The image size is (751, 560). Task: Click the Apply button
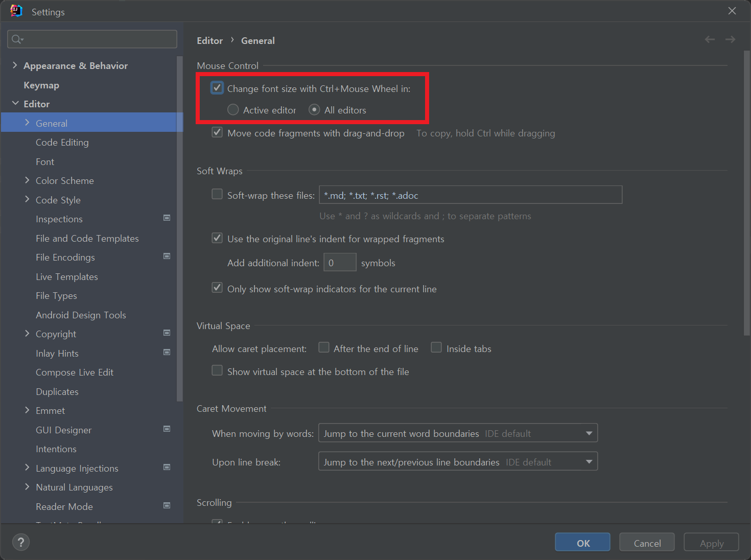[x=712, y=543]
